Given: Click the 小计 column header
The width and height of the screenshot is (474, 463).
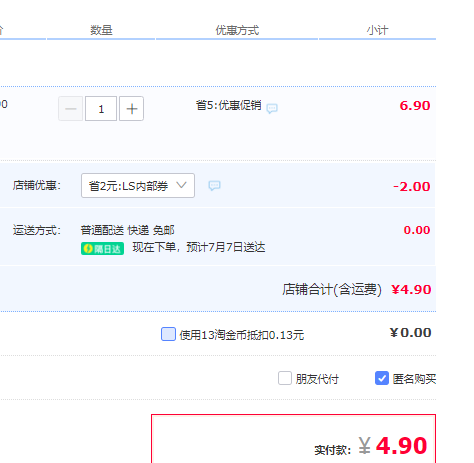Looking at the screenshot, I should pyautogui.click(x=378, y=30).
